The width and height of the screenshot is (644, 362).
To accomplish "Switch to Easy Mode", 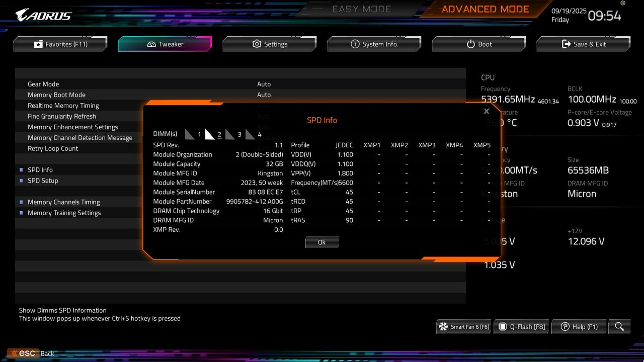I will (x=361, y=9).
